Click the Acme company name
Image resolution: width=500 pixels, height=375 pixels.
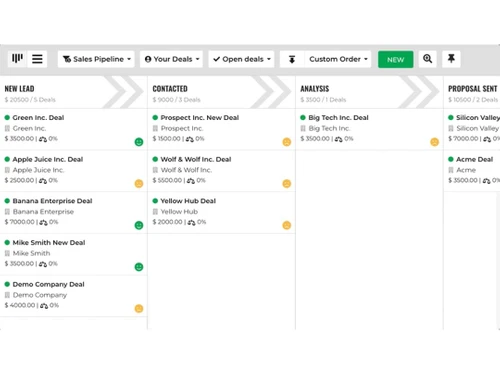[x=466, y=170]
